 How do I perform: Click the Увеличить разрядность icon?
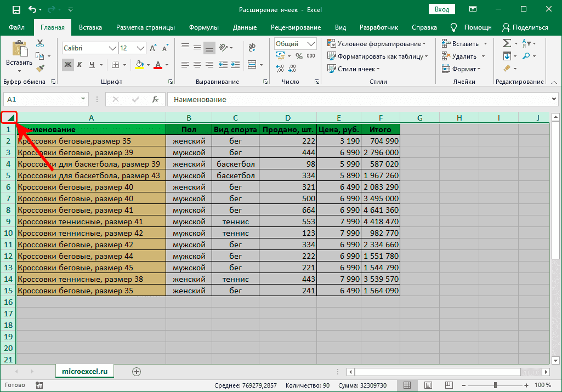[279, 67]
